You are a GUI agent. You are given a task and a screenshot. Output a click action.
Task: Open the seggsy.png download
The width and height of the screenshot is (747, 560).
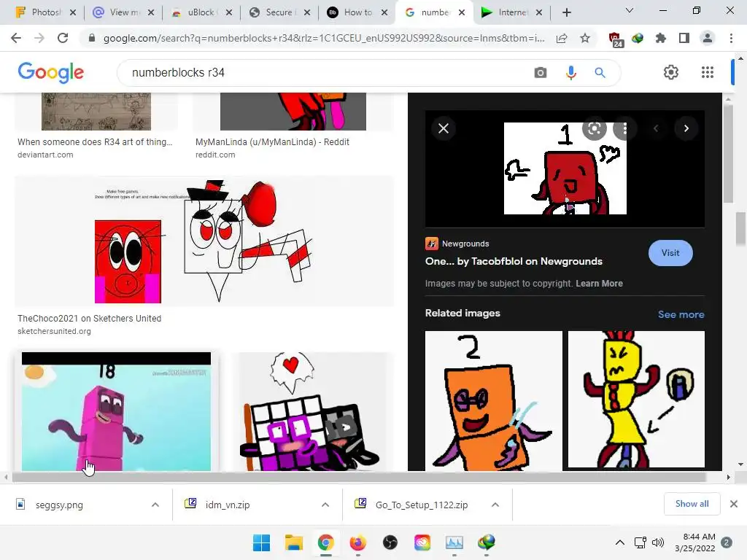tap(59, 505)
